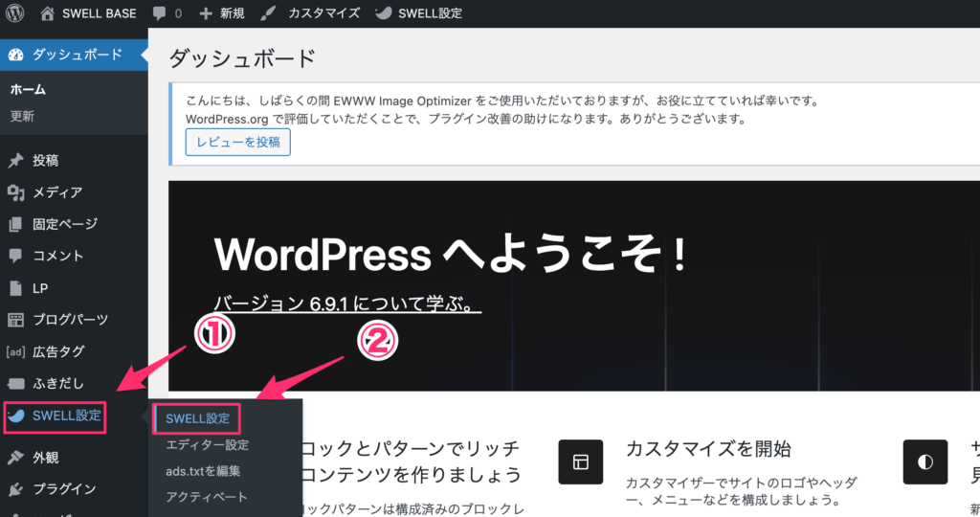Select SWELL設定 in the flyout submenu
Image resolution: width=980 pixels, height=517 pixels.
[x=197, y=418]
